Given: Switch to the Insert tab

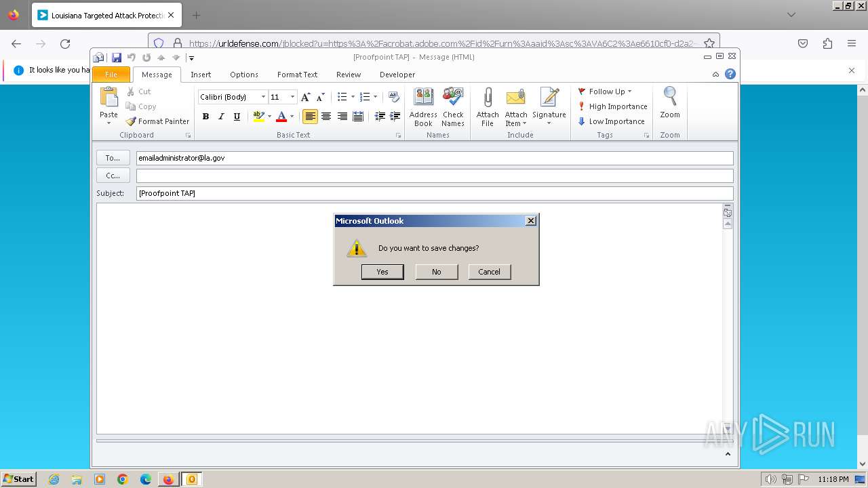Looking at the screenshot, I should pos(201,75).
